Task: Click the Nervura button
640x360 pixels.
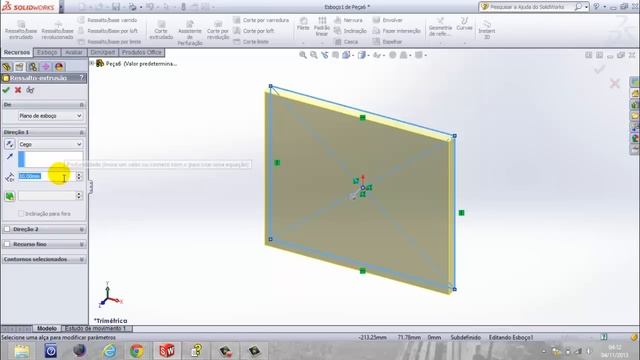Action: (348, 20)
